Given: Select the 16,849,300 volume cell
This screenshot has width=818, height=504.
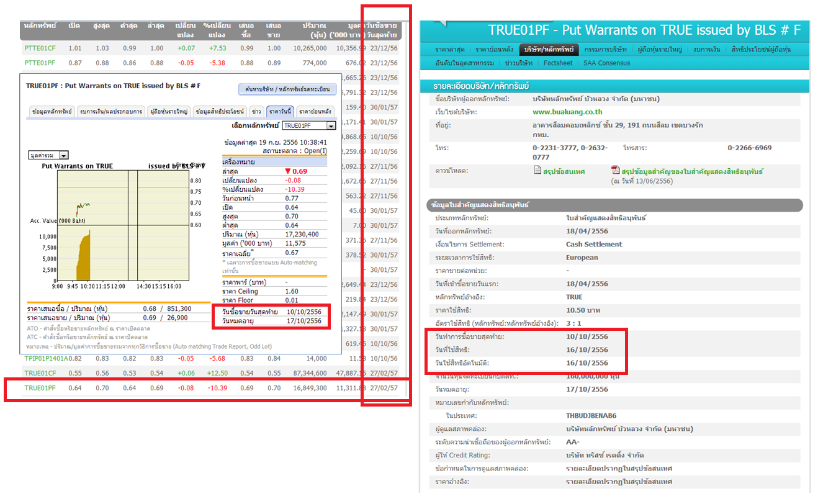Looking at the screenshot, I should (309, 388).
